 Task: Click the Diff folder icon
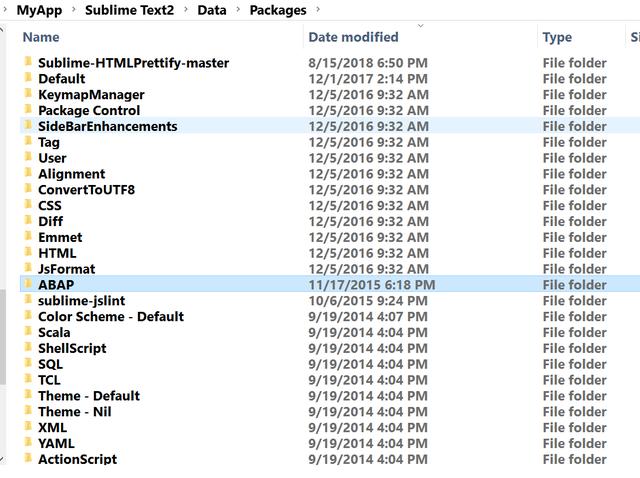tap(28, 220)
